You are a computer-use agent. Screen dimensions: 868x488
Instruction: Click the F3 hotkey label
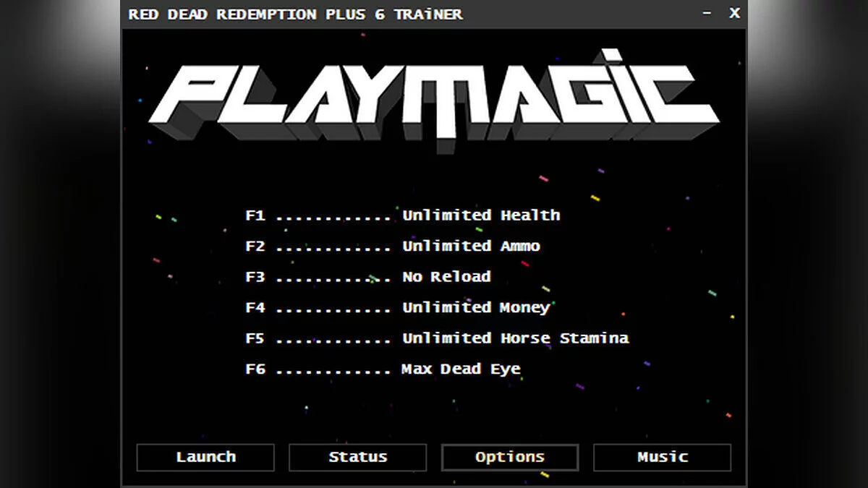pyautogui.click(x=255, y=277)
